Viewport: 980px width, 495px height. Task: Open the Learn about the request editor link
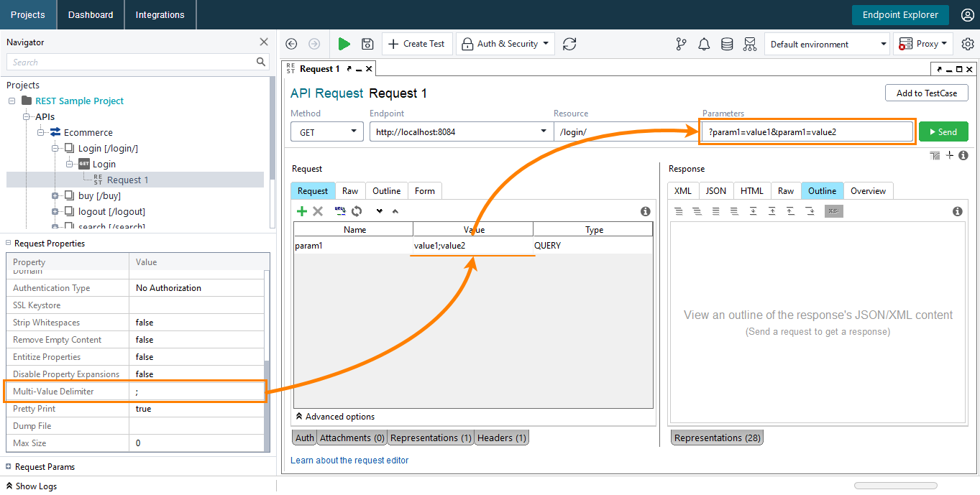point(349,461)
